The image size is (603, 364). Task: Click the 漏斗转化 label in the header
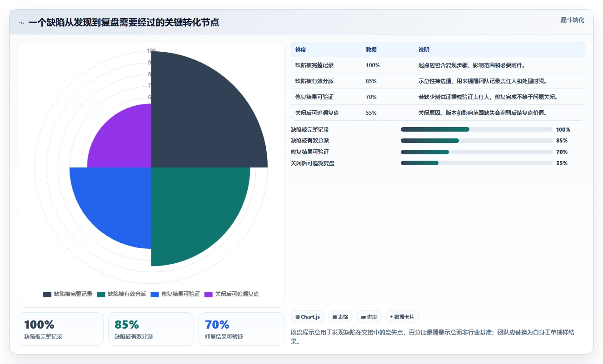point(572,20)
